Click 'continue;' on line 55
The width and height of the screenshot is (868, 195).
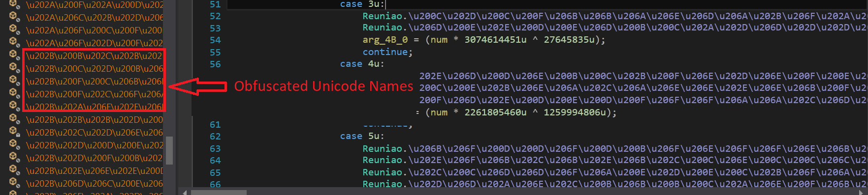387,52
